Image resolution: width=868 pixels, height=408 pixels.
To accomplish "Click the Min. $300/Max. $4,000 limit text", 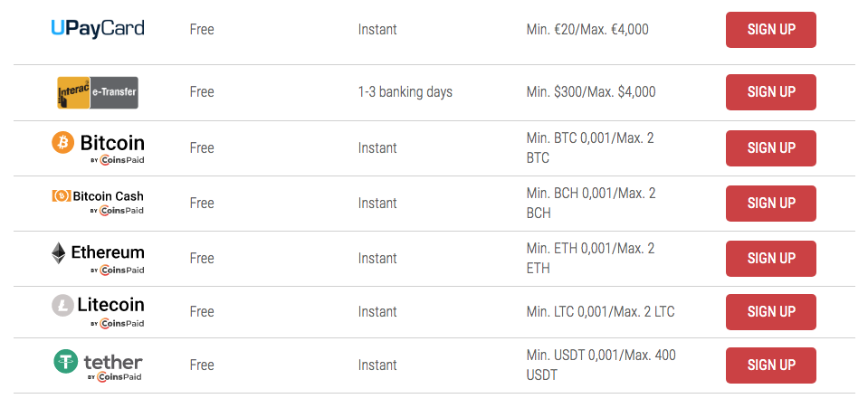I will pos(591,92).
